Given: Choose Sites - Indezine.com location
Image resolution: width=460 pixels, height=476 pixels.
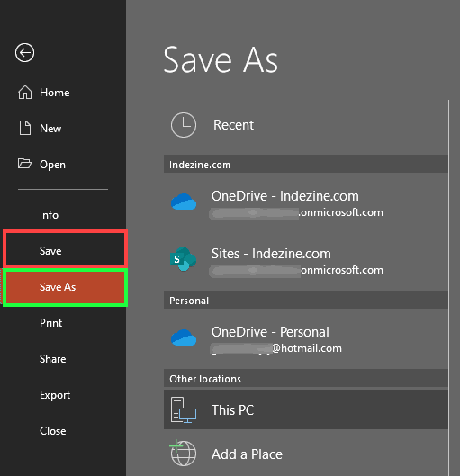Looking at the screenshot, I should pyautogui.click(x=306, y=260).
